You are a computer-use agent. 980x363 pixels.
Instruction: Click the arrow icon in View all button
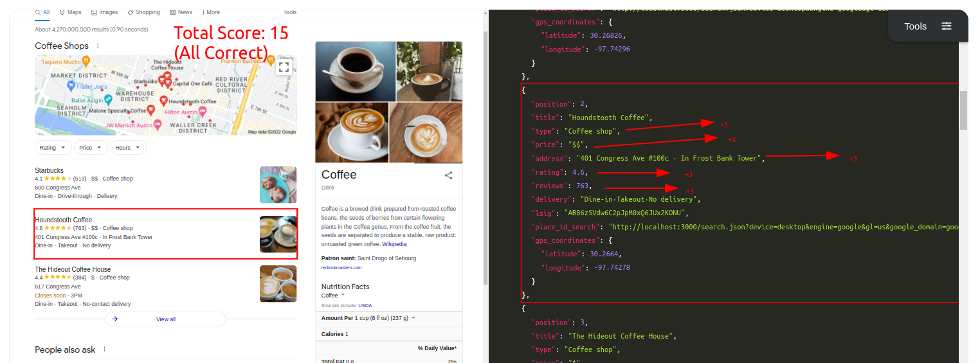coord(114,319)
